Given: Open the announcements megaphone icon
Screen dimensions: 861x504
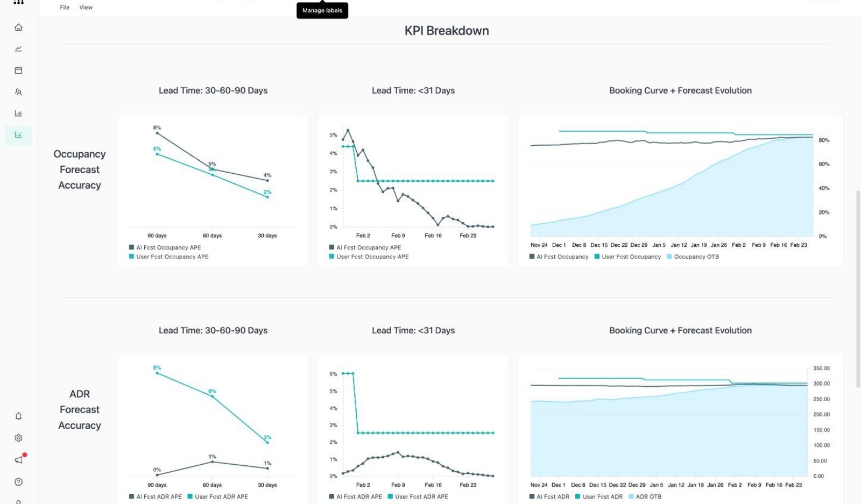Looking at the screenshot, I should click(x=19, y=459).
